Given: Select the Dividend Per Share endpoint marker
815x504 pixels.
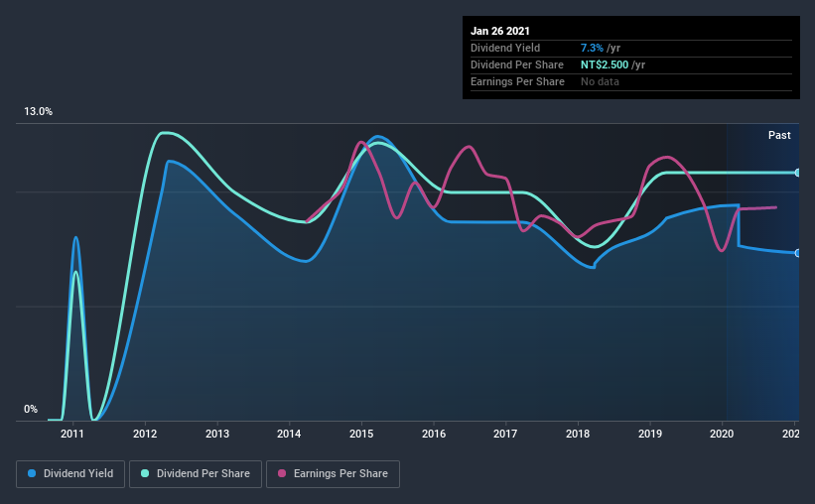Looking at the screenshot, I should tap(797, 173).
